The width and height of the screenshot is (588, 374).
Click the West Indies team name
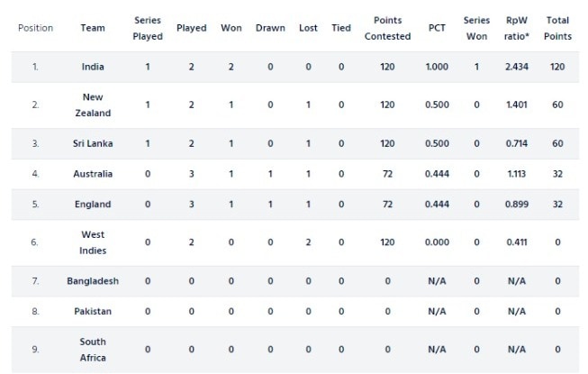click(93, 242)
